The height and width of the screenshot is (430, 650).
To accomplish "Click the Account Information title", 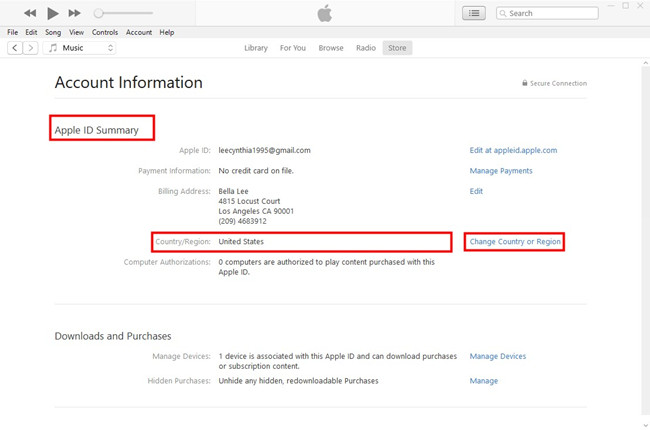I will pos(129,83).
